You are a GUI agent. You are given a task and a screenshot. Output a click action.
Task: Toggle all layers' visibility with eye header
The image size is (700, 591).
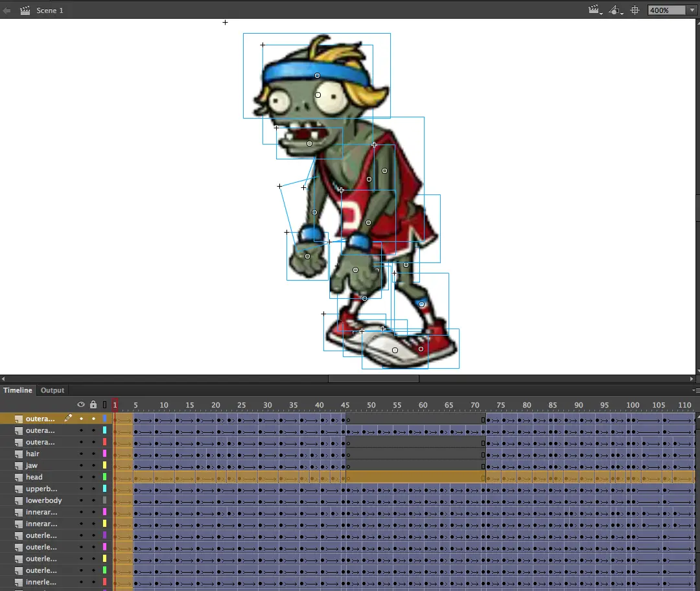click(81, 404)
